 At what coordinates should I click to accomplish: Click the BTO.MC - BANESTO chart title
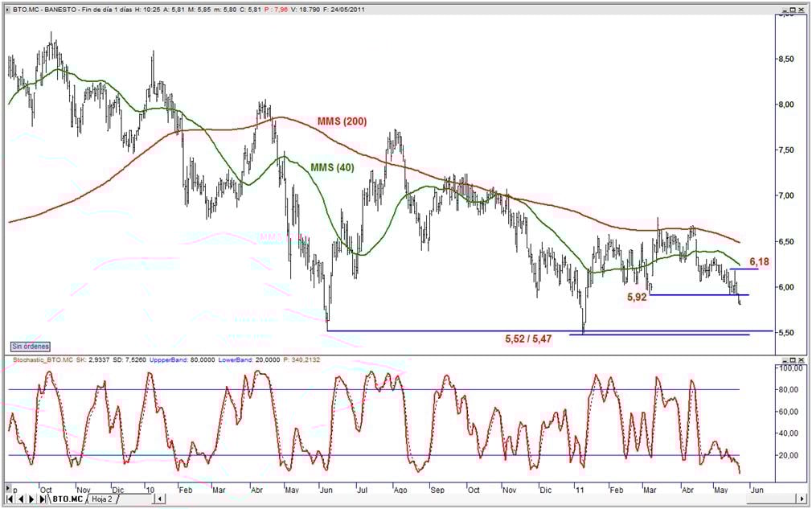pyautogui.click(x=46, y=10)
